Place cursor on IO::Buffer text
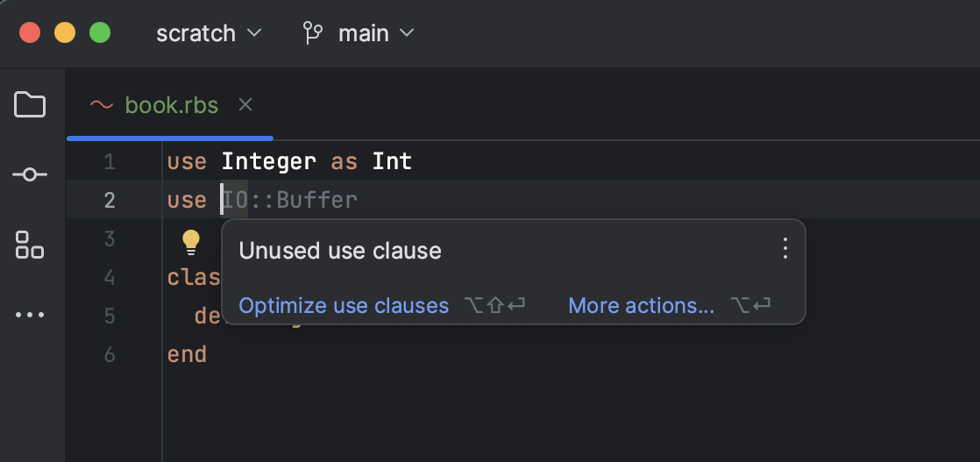 [290, 200]
